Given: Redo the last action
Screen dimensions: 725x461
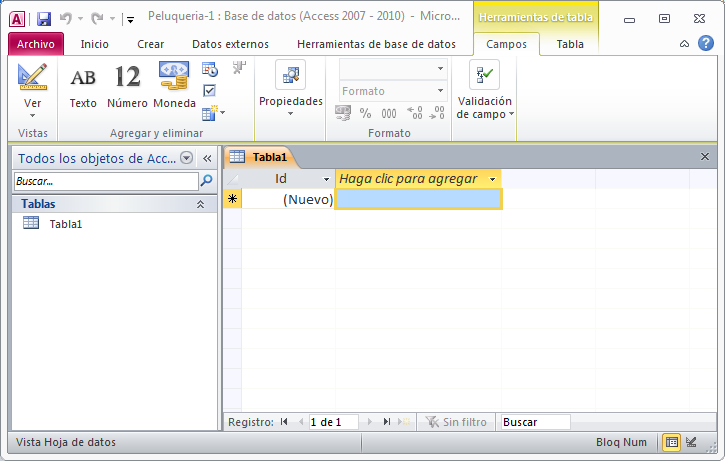Looking at the screenshot, I should point(97,19).
